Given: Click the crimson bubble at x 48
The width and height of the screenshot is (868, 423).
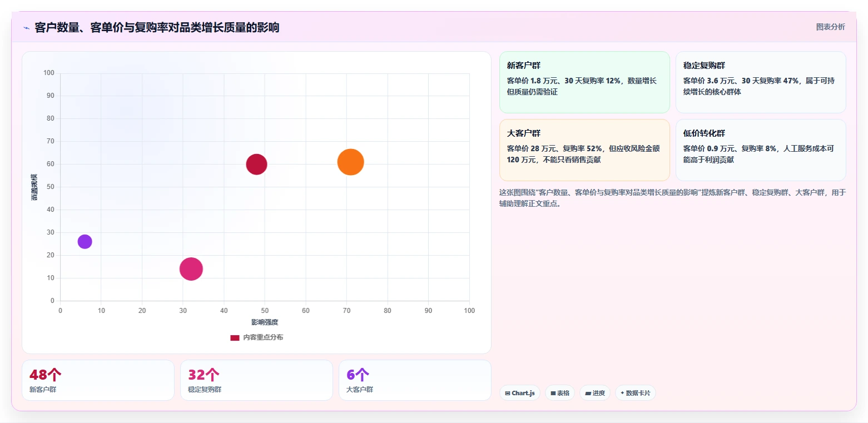Looking at the screenshot, I should (256, 165).
